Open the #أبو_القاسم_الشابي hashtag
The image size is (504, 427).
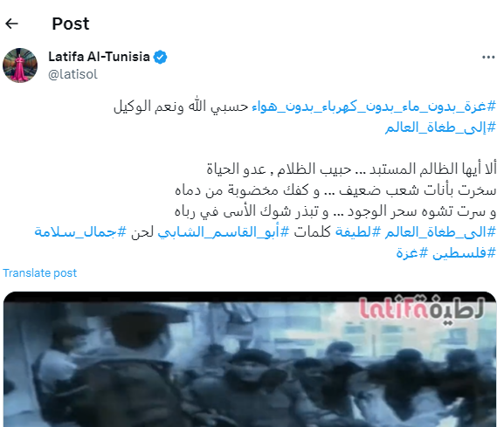pyautogui.click(x=224, y=232)
